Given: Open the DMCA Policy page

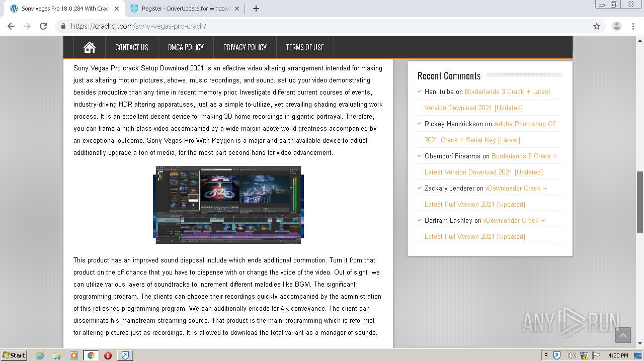Looking at the screenshot, I should tap(186, 47).
